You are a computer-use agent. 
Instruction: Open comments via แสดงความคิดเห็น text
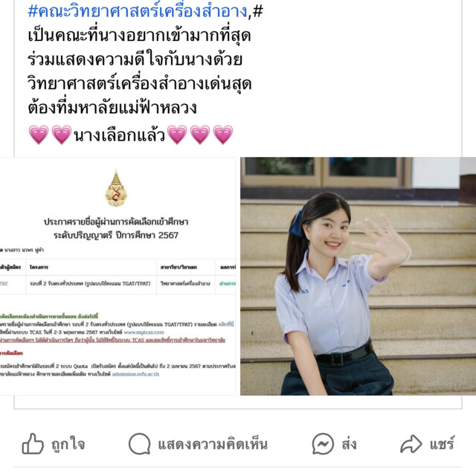pyautogui.click(x=213, y=444)
